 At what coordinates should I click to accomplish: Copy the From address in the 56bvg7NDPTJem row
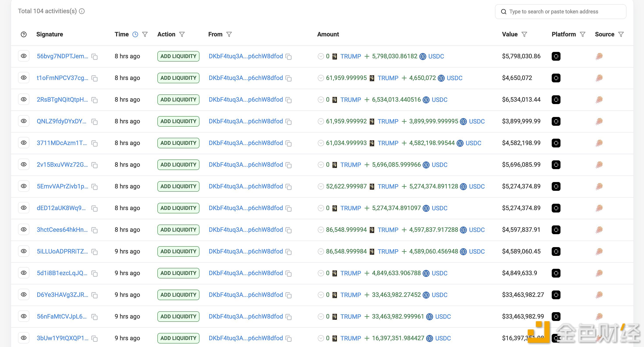pyautogui.click(x=288, y=57)
